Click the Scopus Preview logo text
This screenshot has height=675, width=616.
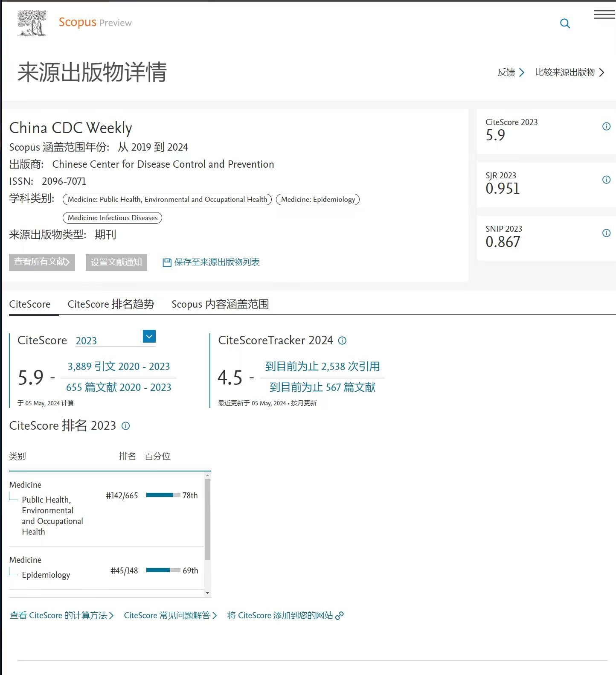tap(95, 22)
